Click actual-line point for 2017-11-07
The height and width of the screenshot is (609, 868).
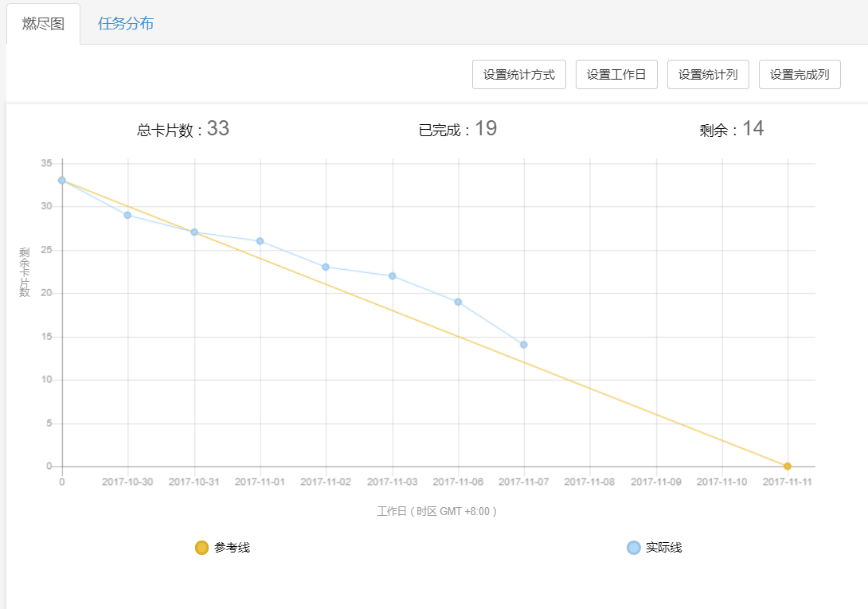(x=524, y=345)
